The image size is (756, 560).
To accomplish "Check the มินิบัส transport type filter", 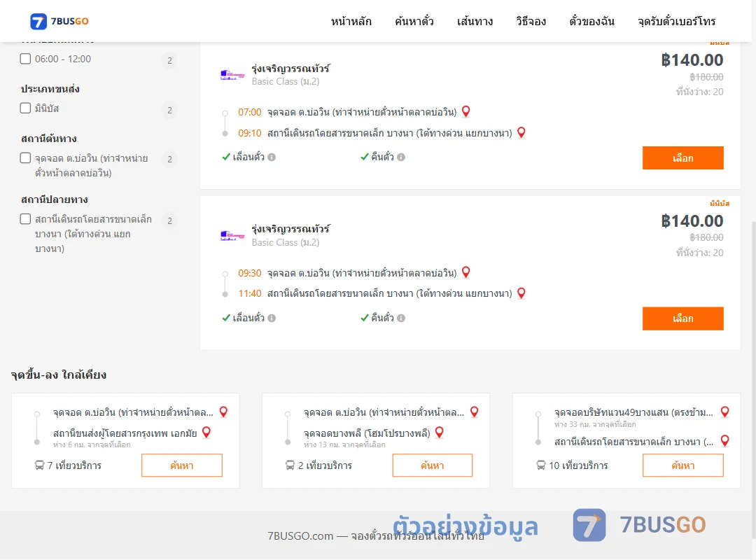I will click(26, 108).
